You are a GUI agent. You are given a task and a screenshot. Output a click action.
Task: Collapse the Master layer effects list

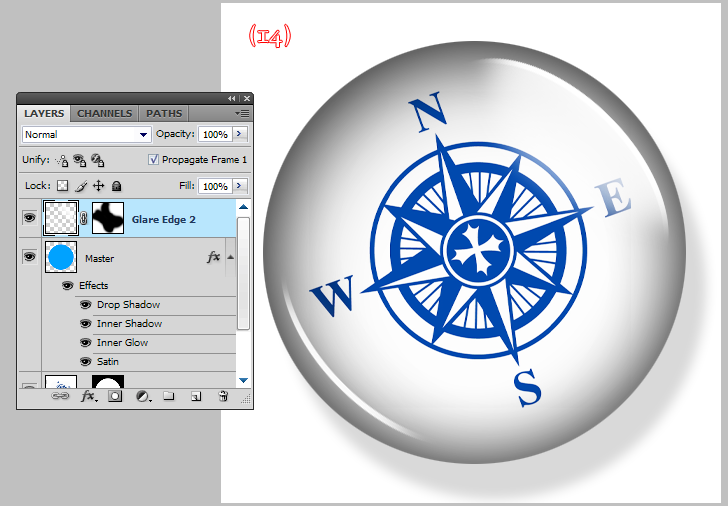click(x=231, y=257)
